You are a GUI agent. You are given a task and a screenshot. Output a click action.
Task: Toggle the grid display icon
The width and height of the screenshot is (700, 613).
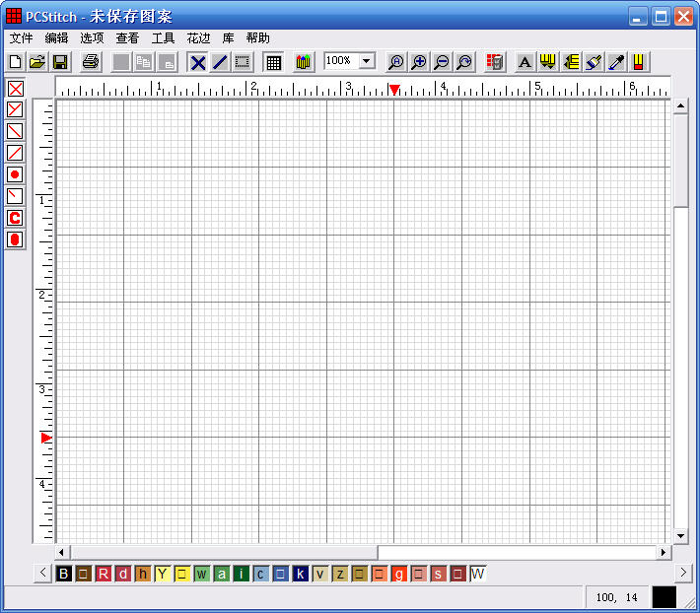274,62
